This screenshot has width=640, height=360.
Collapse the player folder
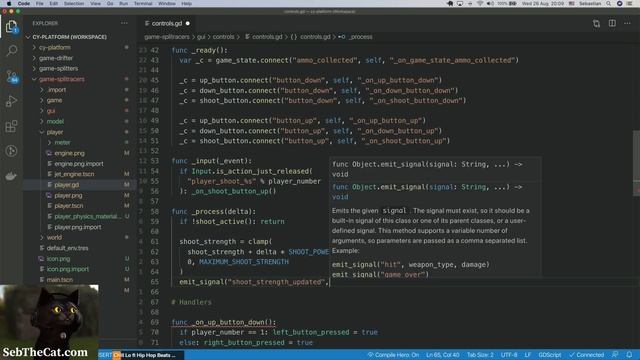pos(55,132)
